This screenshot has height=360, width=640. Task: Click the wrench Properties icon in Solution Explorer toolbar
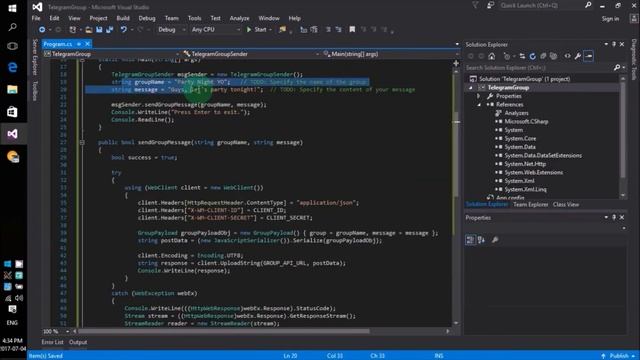click(578, 56)
